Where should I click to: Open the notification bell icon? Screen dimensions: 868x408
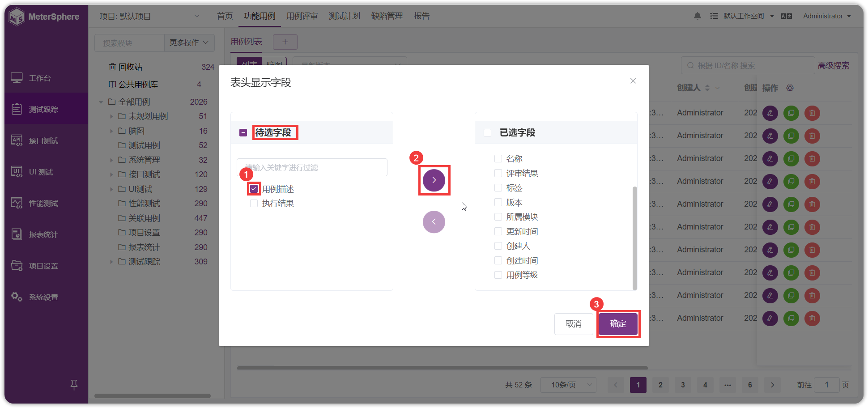tap(697, 16)
